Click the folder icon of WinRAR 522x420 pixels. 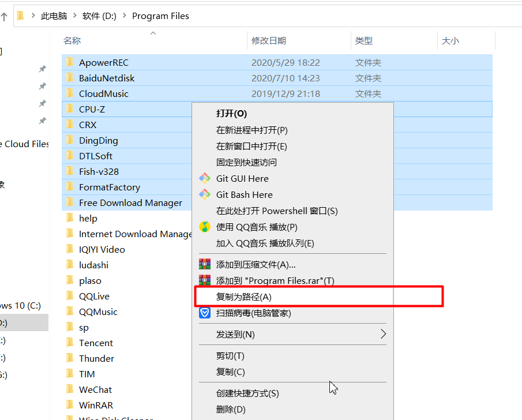70,404
